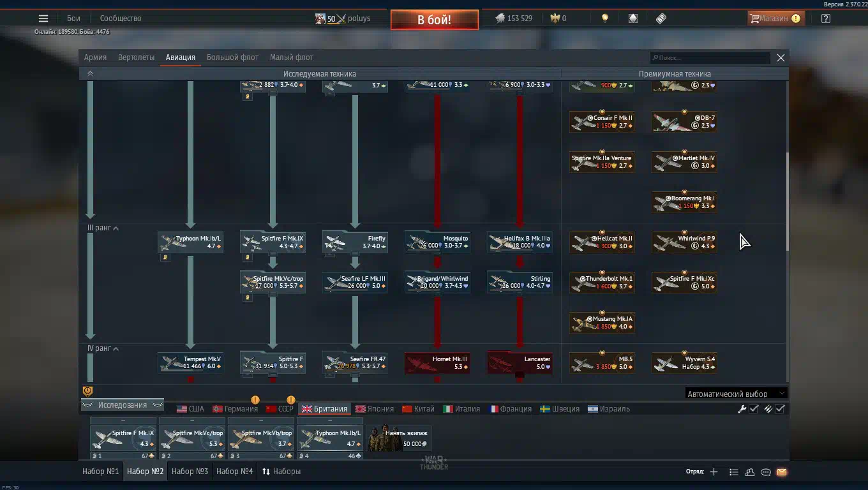Screen dimensions: 868x490
Task: Select the Seafire LF Mk.III card
Action: [355, 283]
